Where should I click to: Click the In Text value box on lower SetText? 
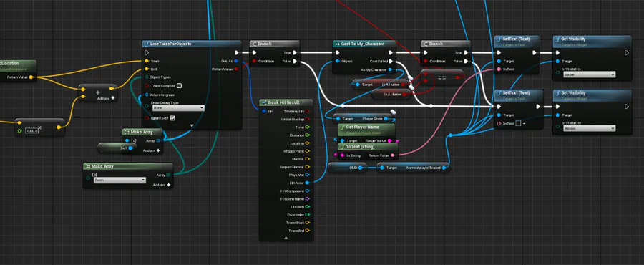518,123
